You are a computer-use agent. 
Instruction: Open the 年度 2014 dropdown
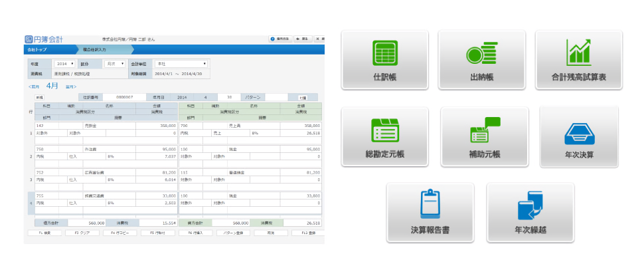click(x=64, y=64)
